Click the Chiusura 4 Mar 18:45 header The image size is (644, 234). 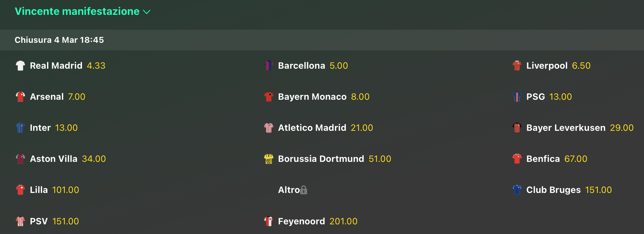59,40
